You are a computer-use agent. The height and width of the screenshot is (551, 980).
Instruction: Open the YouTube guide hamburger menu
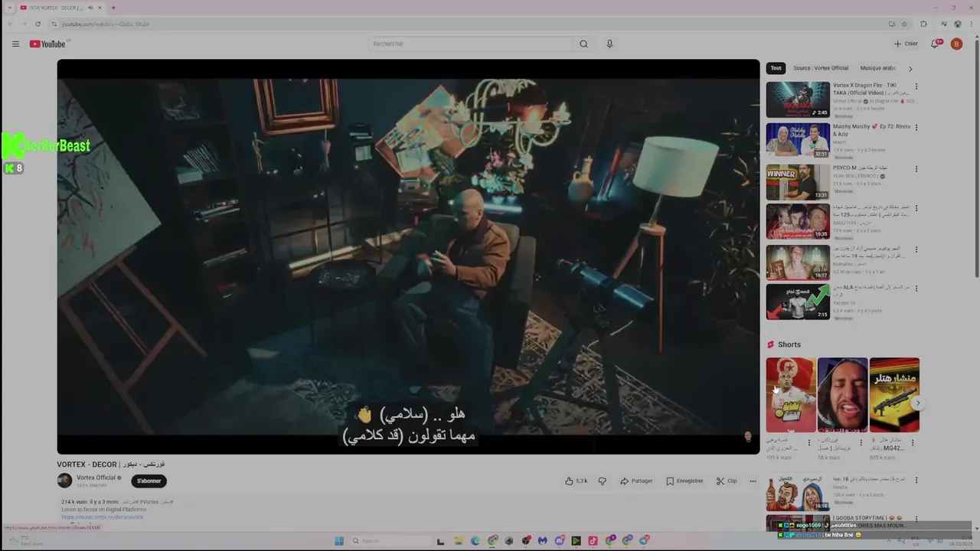(x=15, y=44)
